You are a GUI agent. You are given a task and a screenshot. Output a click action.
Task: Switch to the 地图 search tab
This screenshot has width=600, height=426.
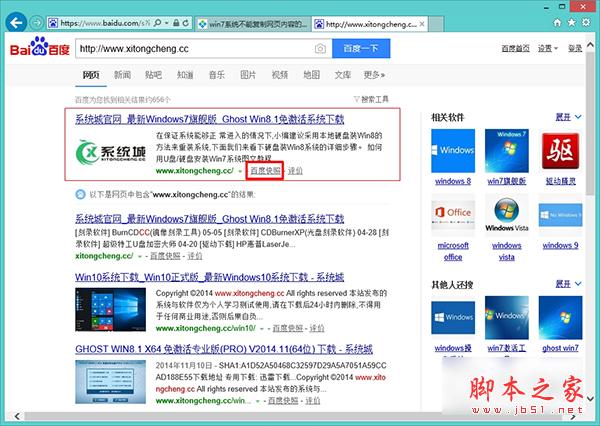311,75
